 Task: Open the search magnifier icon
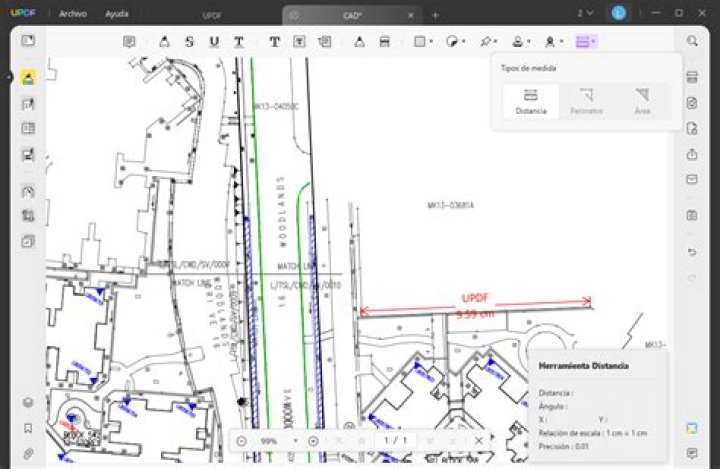(692, 41)
